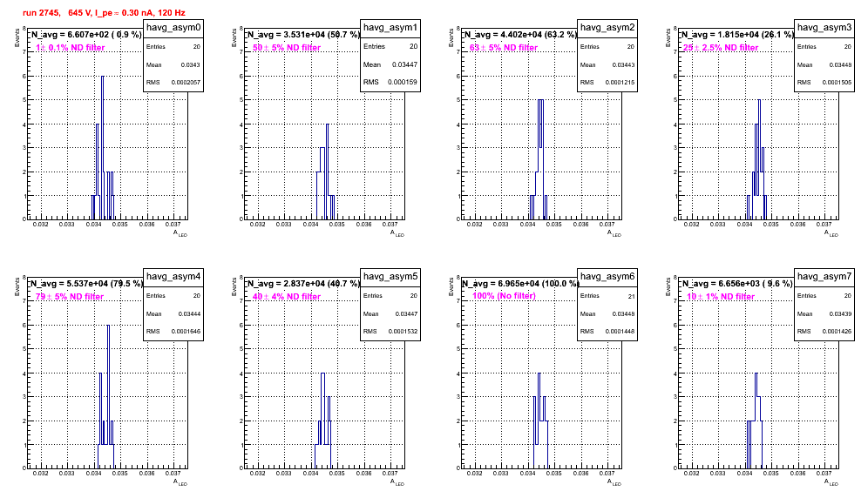This screenshot has width=868, height=498.
Task: Click the A_LED axis title under havg_asym0
Action: [180, 234]
